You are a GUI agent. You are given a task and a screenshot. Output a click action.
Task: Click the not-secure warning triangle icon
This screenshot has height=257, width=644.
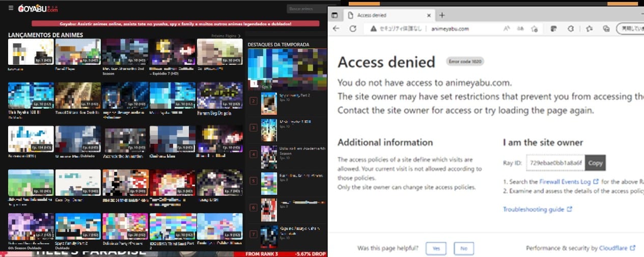click(373, 29)
